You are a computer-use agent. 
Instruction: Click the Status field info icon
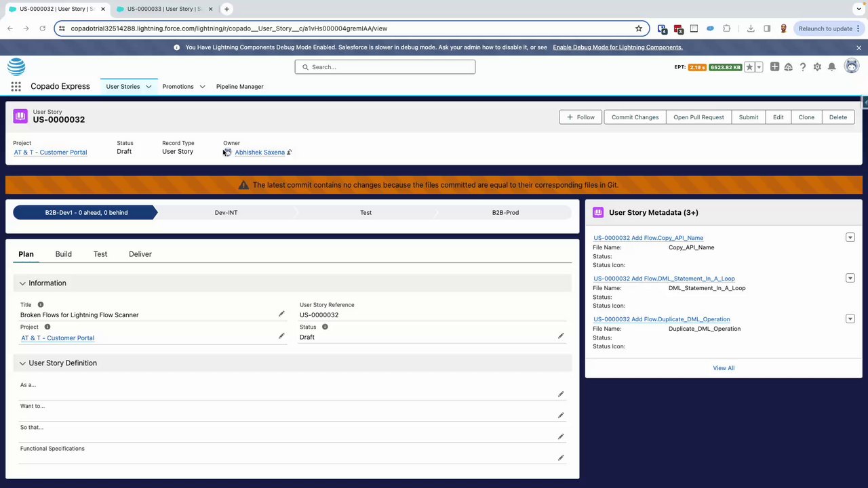[325, 327]
